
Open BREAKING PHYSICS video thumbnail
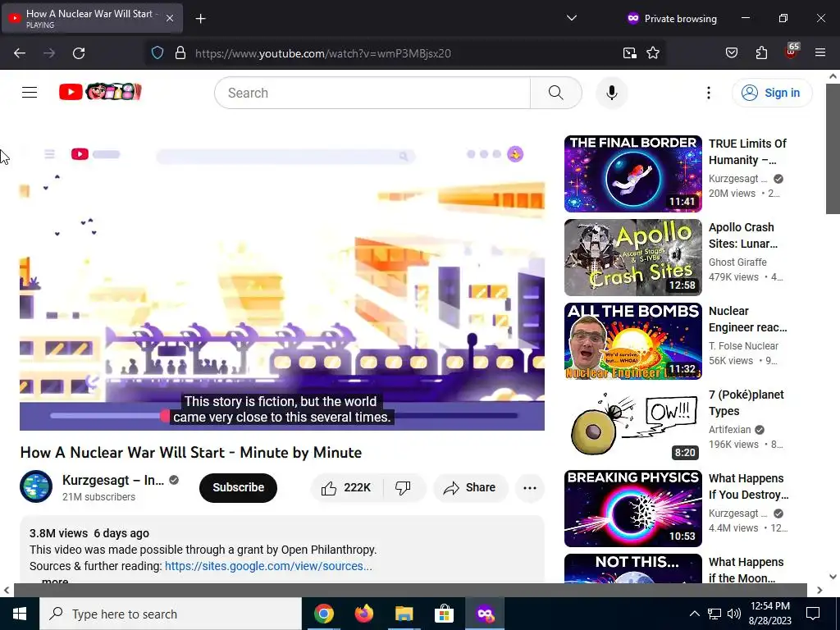632,508
